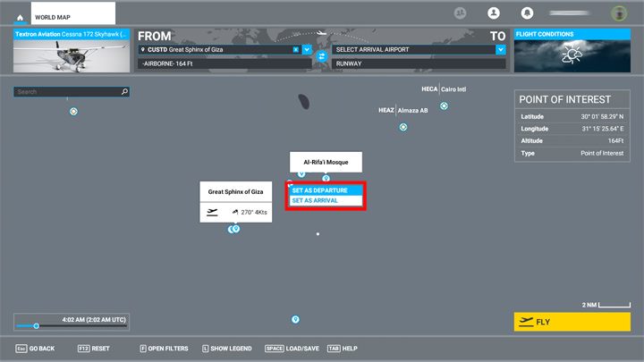
Task: Click the Al-Rifa'i Mosque map pin
Action: 326,179
